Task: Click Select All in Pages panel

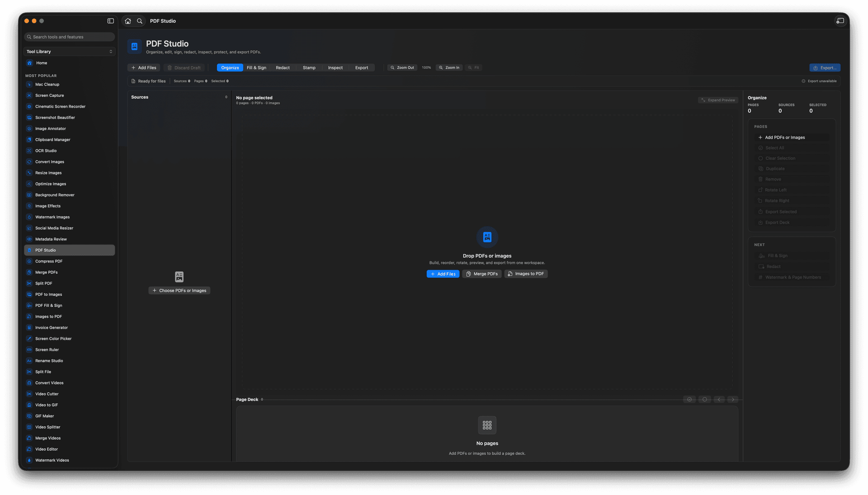Action: click(792, 148)
